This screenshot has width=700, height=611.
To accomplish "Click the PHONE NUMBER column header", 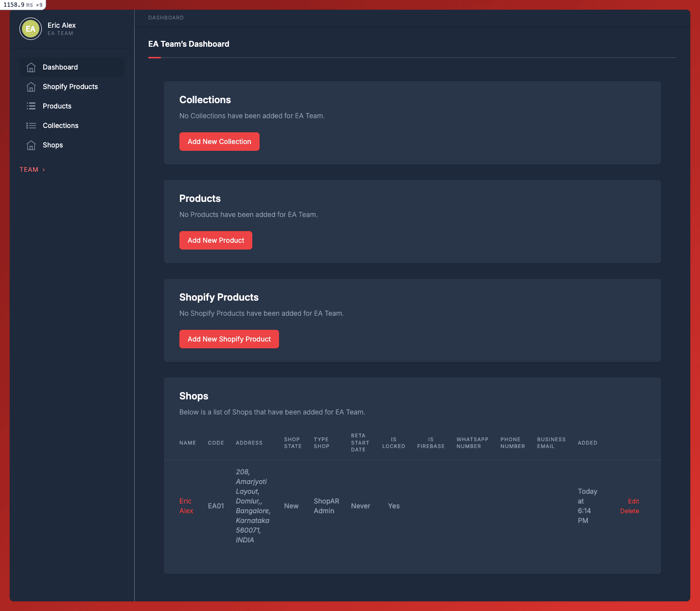I will pyautogui.click(x=513, y=443).
